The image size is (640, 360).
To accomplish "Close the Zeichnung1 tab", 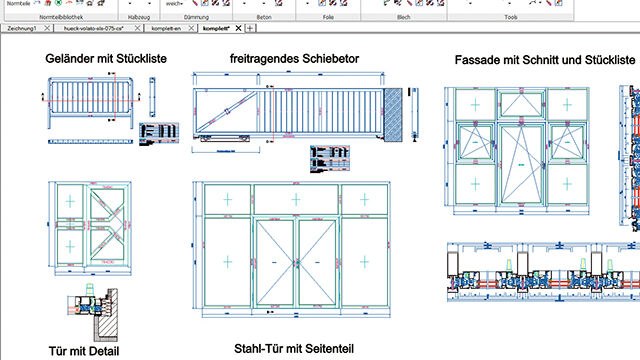I will tap(47, 28).
